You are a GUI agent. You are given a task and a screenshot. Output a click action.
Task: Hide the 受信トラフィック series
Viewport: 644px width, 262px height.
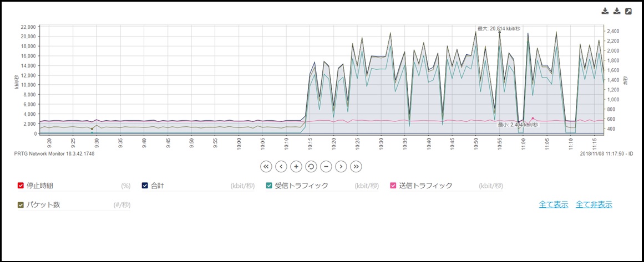click(269, 186)
